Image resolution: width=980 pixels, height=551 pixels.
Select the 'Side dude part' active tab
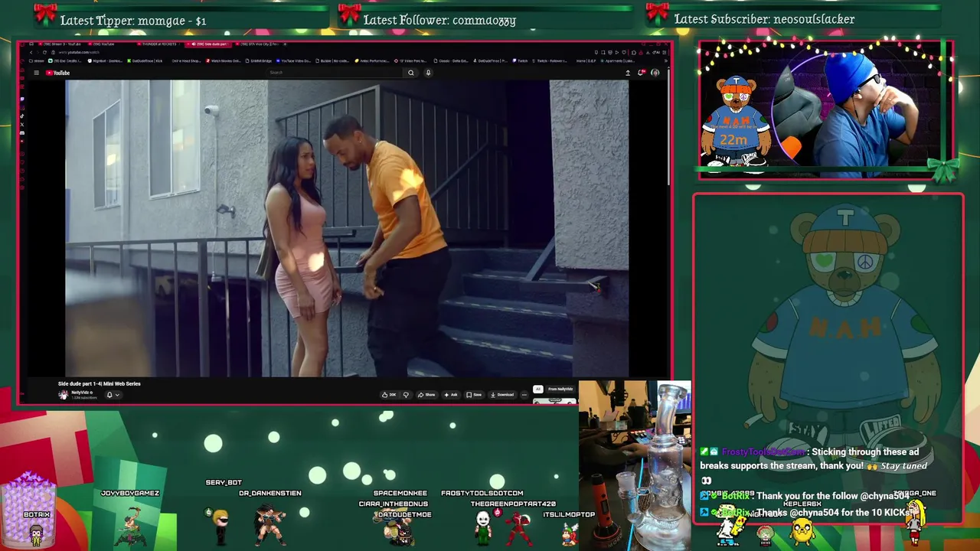[208, 44]
